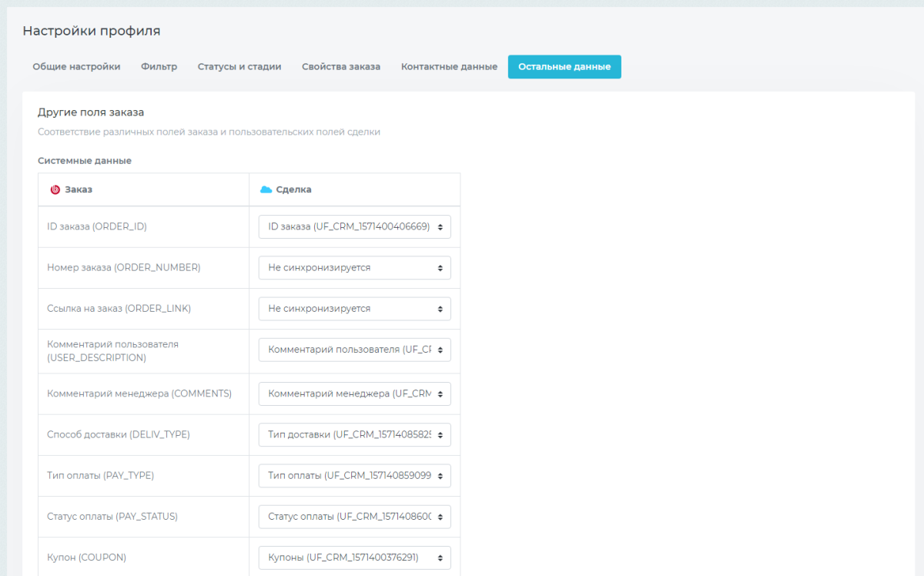The height and width of the screenshot is (576, 924).
Task: Switch to the Фильтр tab
Action: [159, 67]
